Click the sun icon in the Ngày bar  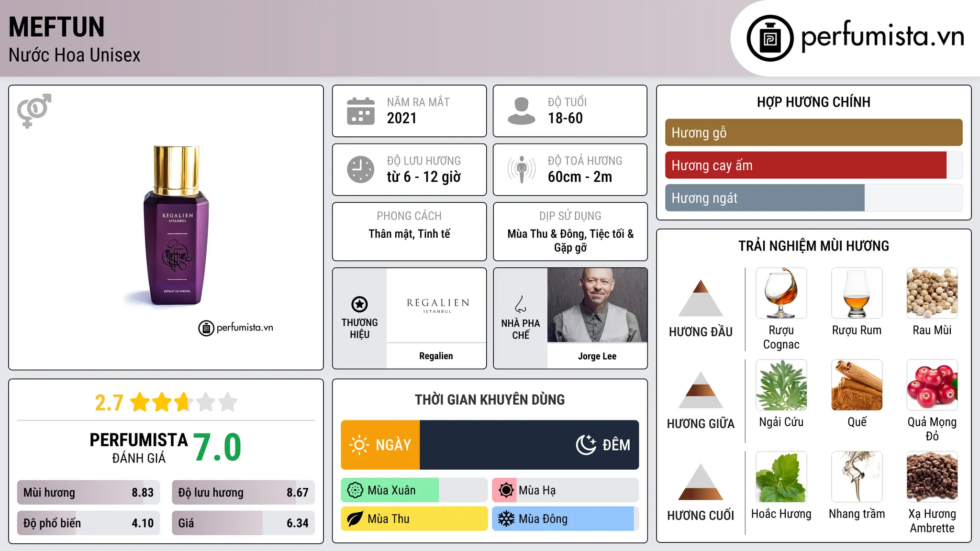pyautogui.click(x=359, y=445)
